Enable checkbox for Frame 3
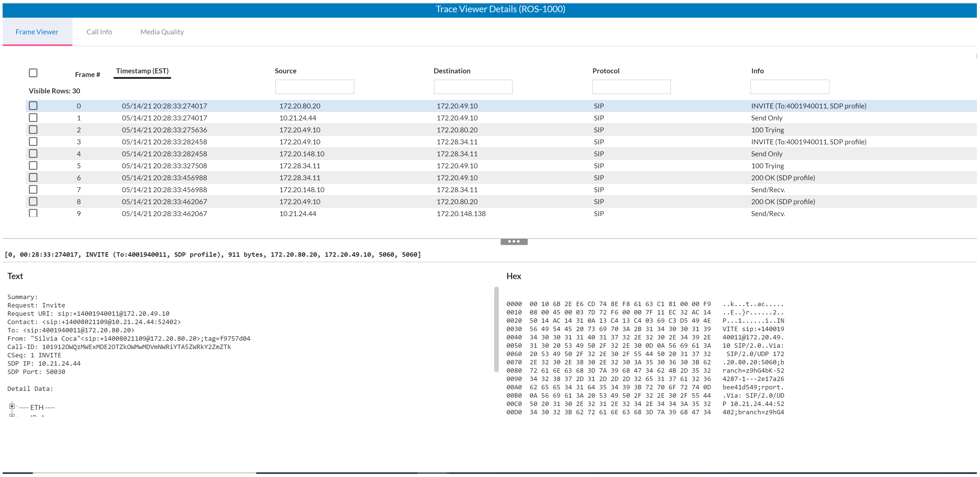980x477 pixels. coord(34,141)
